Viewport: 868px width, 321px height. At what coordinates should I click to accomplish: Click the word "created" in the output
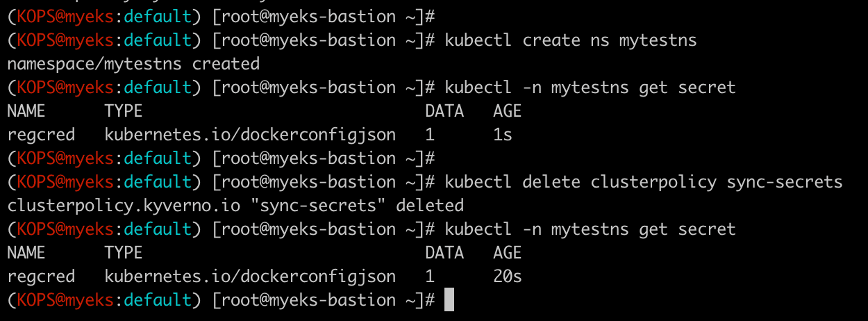pos(226,64)
